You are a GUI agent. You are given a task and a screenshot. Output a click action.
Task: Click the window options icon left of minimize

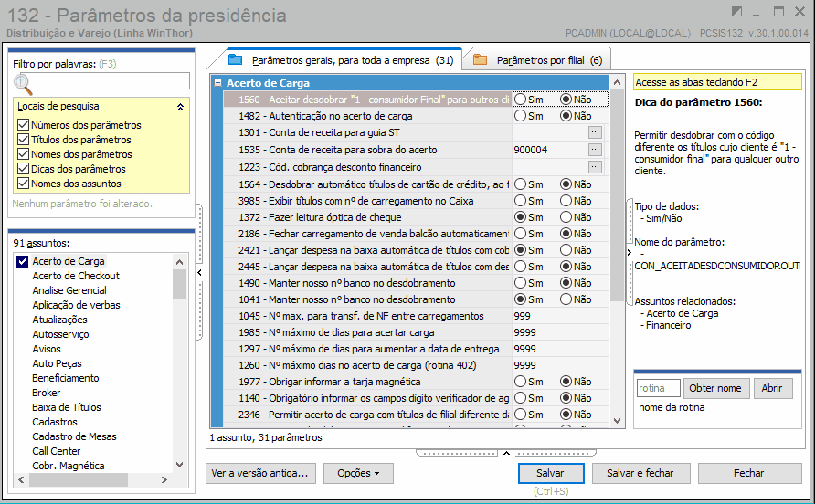coord(736,12)
